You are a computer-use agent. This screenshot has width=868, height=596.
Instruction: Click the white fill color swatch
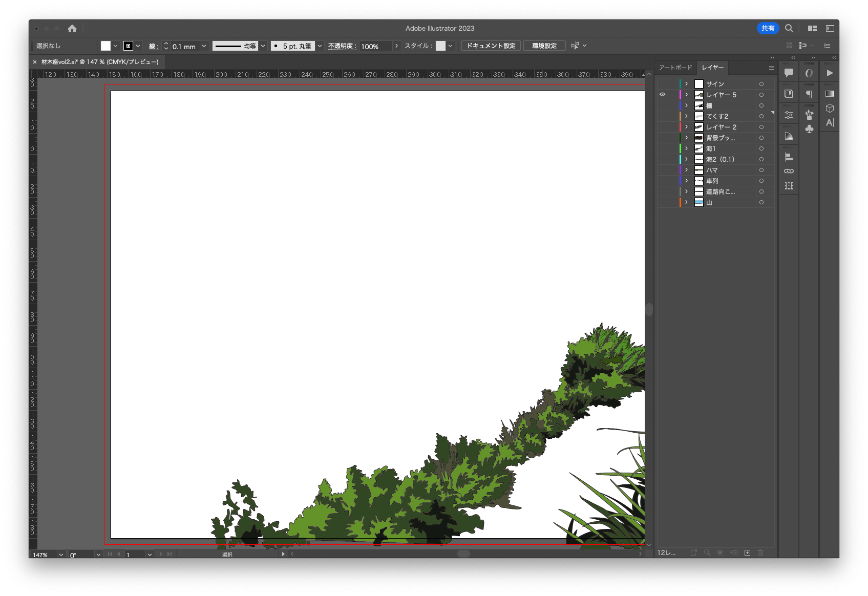click(105, 46)
